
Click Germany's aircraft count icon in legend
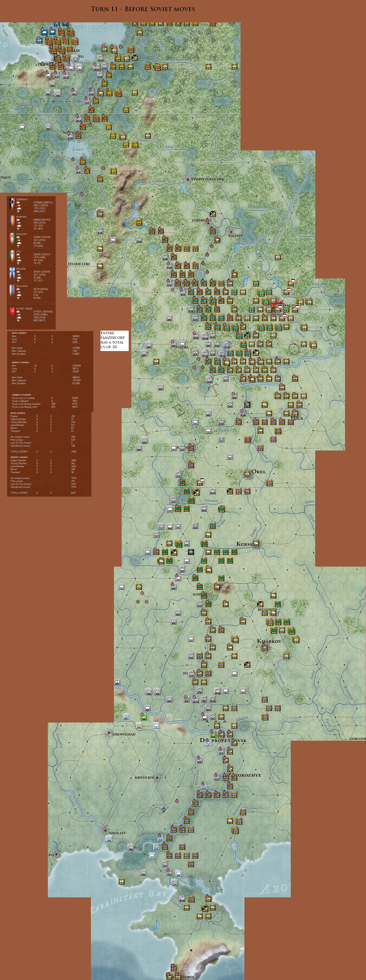(18, 211)
